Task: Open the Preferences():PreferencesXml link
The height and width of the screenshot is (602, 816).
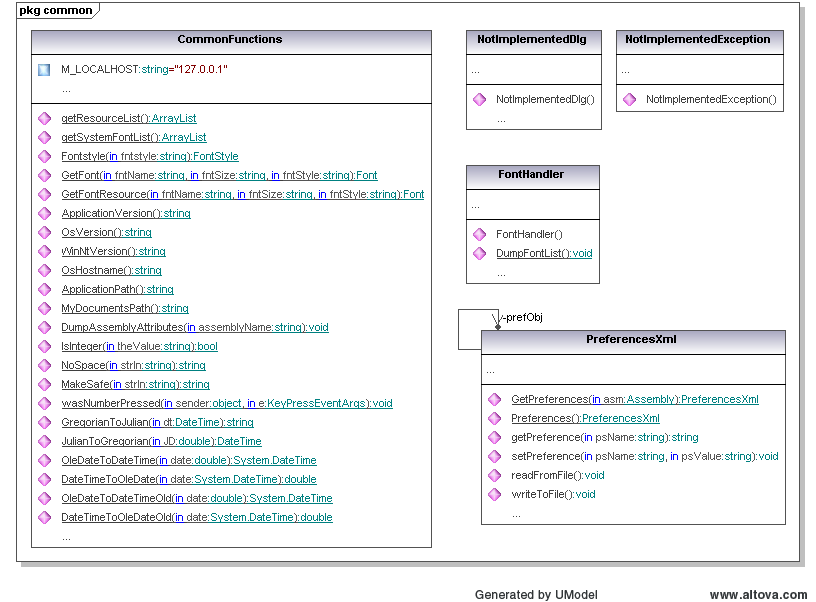Action: point(585,418)
